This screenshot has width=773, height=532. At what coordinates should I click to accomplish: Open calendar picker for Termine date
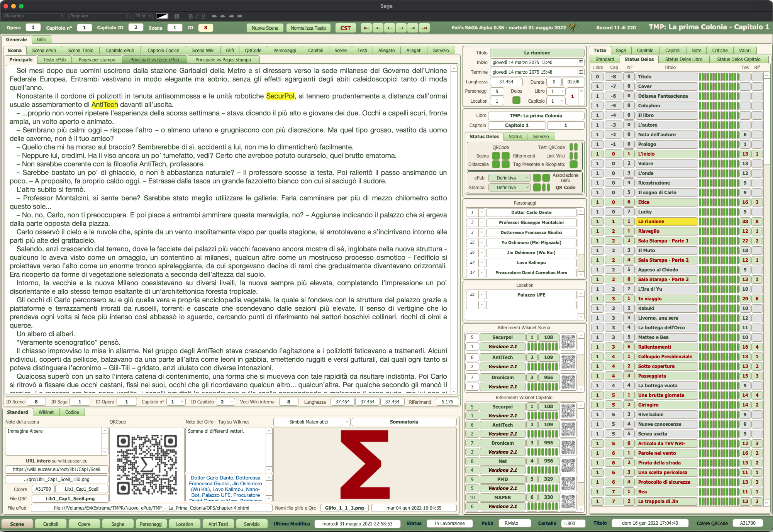click(581, 72)
